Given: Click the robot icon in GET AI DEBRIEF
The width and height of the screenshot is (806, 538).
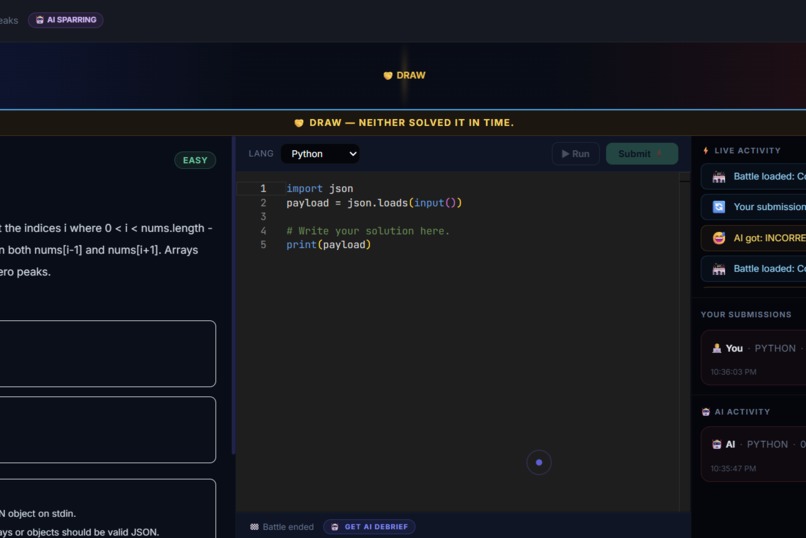Looking at the screenshot, I should pyautogui.click(x=335, y=527).
